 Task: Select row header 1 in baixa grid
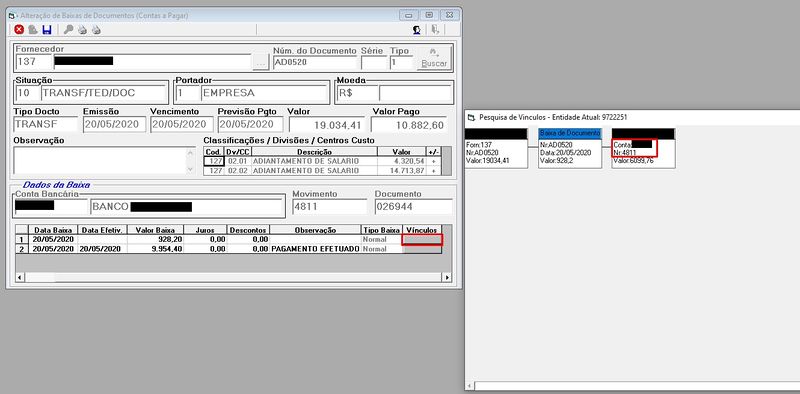pos(21,239)
